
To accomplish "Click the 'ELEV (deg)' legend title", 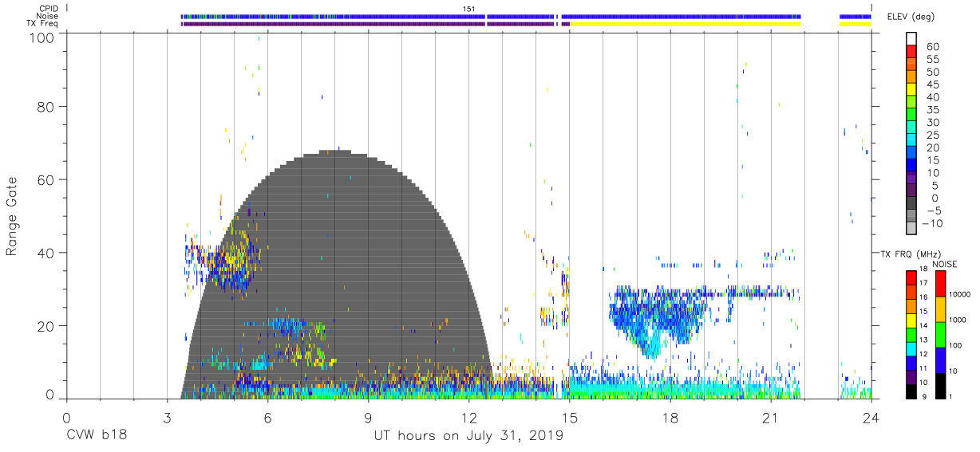I will [x=911, y=17].
